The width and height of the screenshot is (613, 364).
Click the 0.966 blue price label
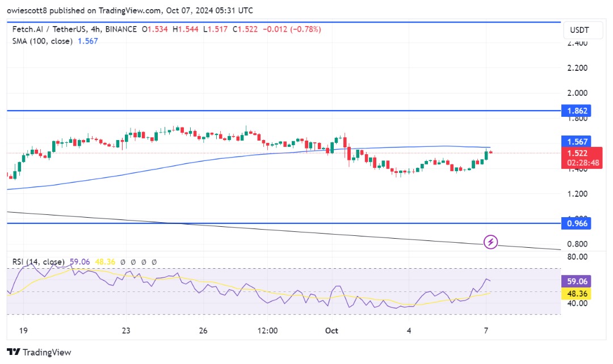pos(577,223)
